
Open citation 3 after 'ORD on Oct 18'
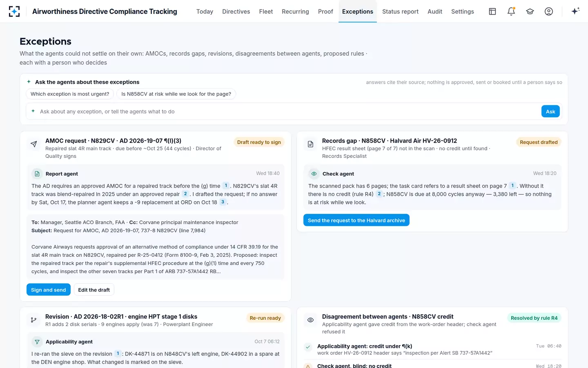[x=223, y=202]
